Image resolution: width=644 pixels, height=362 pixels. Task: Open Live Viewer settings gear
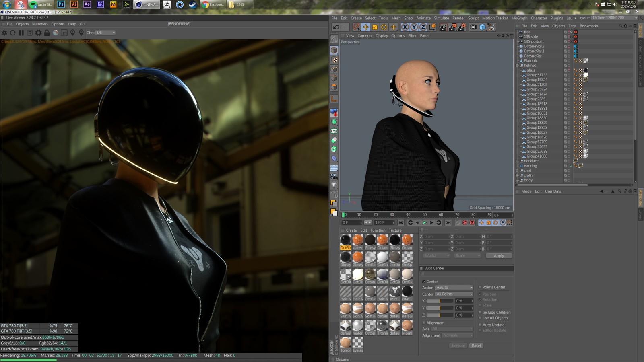[x=38, y=33]
